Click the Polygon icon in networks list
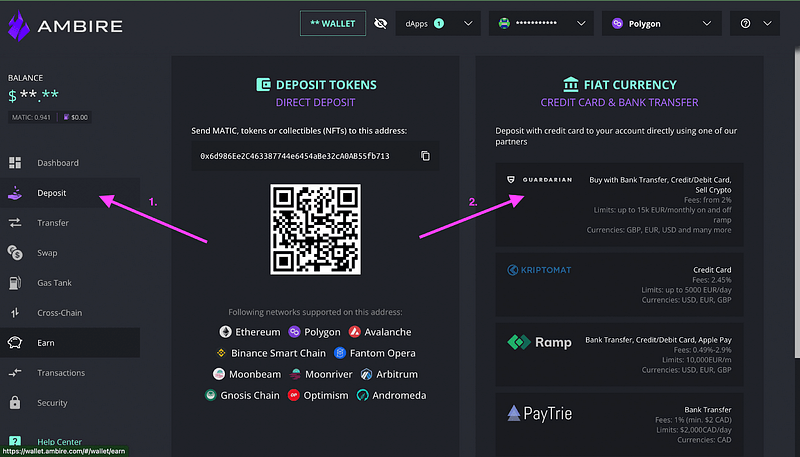 click(x=294, y=332)
